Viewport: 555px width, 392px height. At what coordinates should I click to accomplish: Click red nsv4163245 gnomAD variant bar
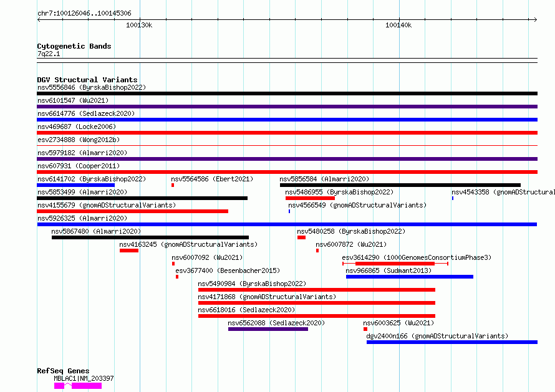pos(129,251)
